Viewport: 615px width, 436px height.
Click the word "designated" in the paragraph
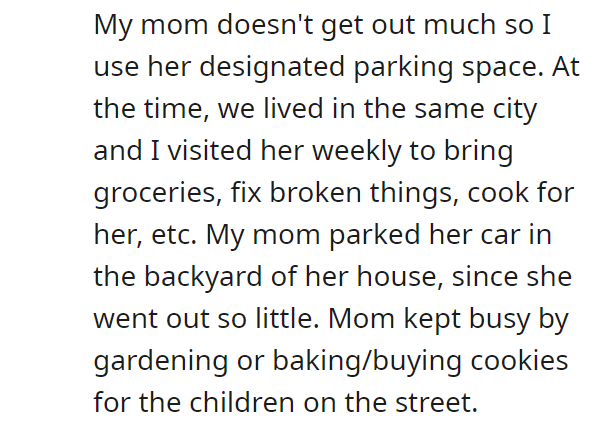pos(272,67)
